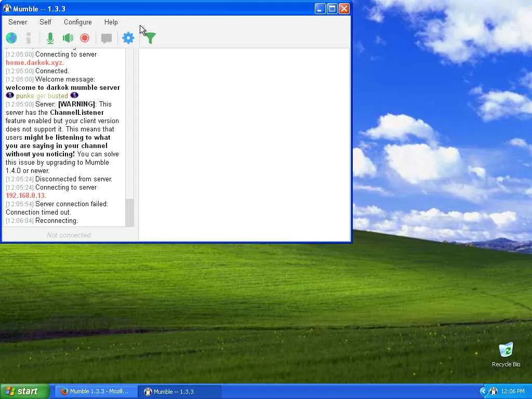Click the 'Reconnecting.' log entry
Image resolution: width=532 pixels, height=399 pixels.
click(57, 221)
